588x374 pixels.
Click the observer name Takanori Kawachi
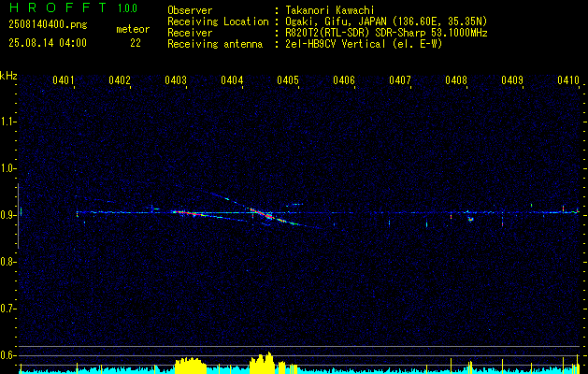click(330, 10)
